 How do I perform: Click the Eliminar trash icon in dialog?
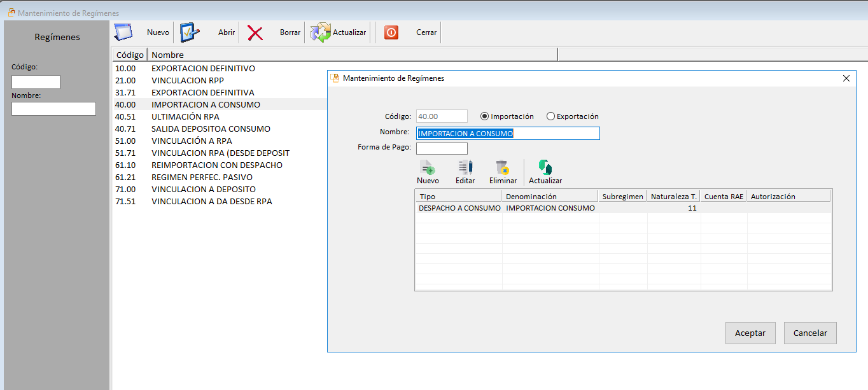[503, 168]
